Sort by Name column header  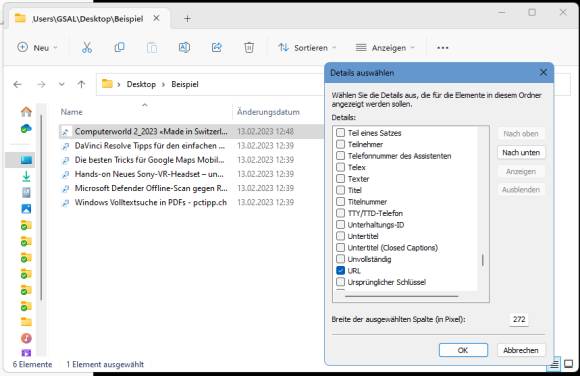click(x=71, y=112)
